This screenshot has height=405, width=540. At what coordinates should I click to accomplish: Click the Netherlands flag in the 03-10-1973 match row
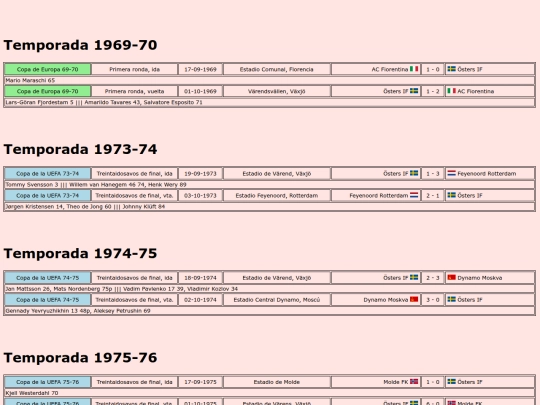click(414, 195)
